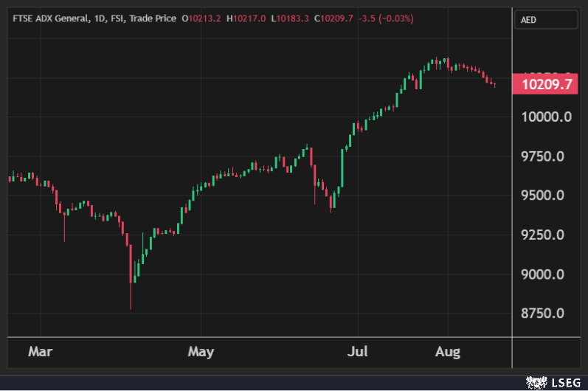588x391 pixels.
Task: Click the -3.5 (−0.03%) change readout
Action: tap(385, 18)
